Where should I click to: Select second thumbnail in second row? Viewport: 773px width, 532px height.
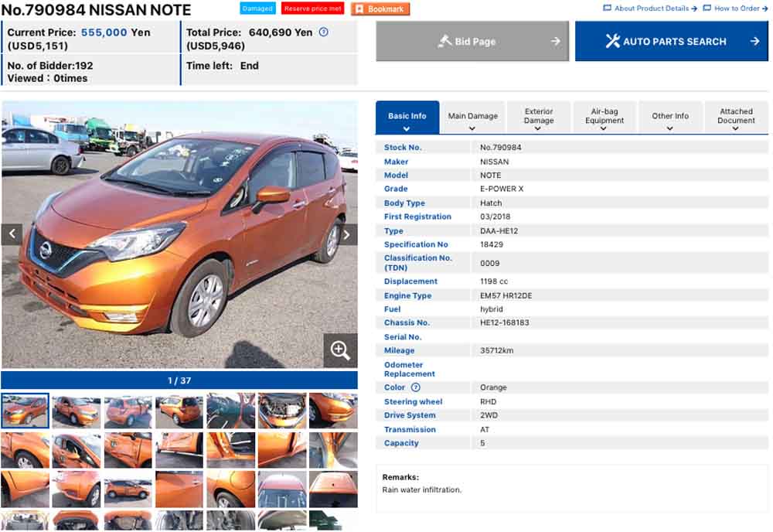(x=77, y=450)
